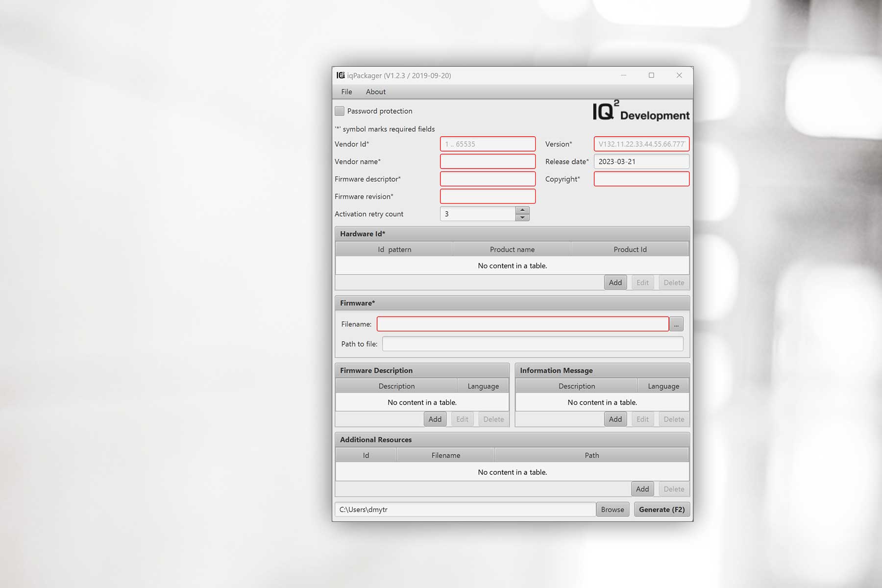This screenshot has height=588, width=882.
Task: Click the firmware file browse ellipsis button
Action: click(x=676, y=324)
